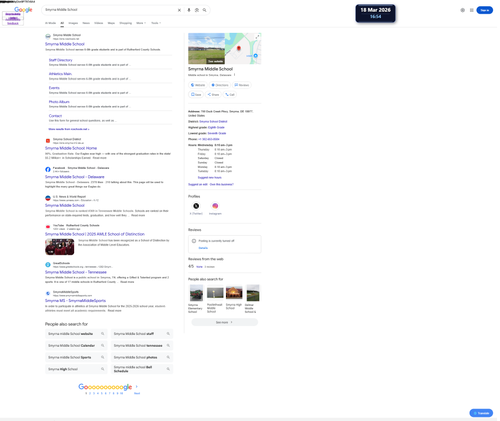Click the Share button

pos(213,95)
